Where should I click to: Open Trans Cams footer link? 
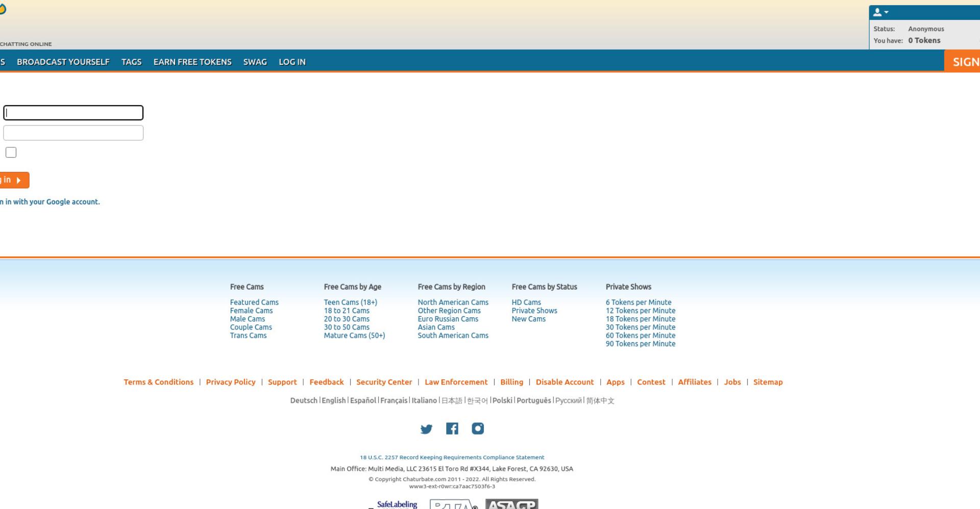248,336
